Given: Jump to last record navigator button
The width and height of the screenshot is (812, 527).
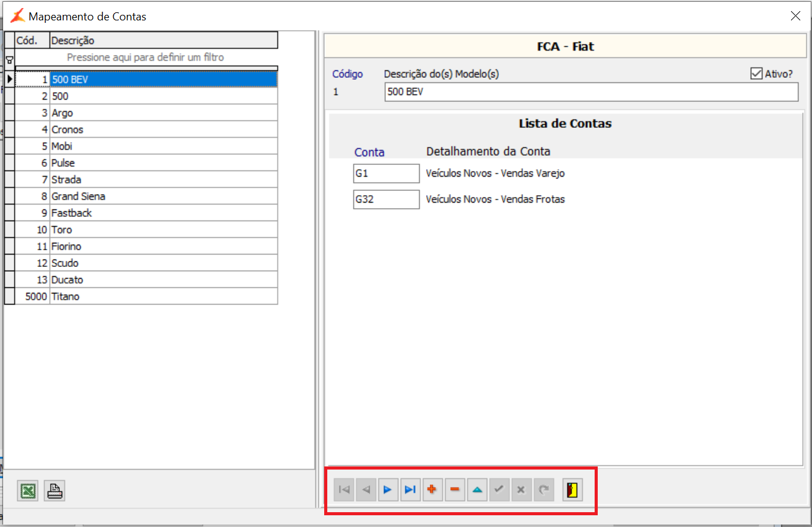Looking at the screenshot, I should (411, 490).
